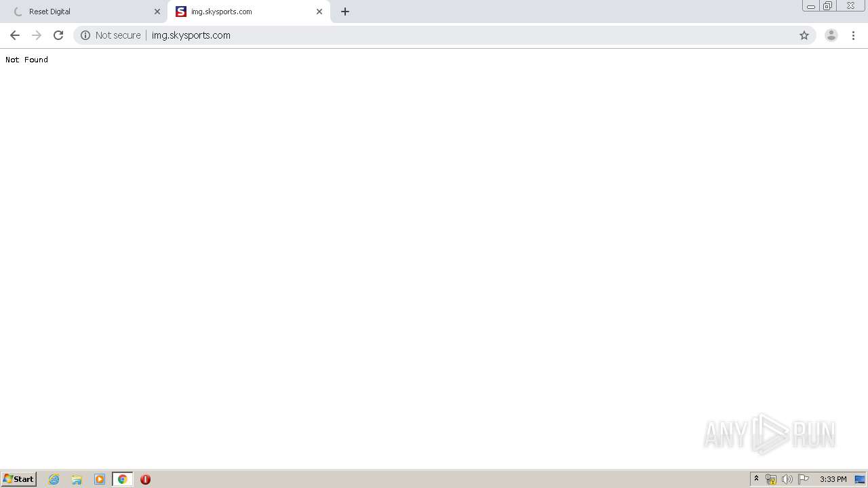Minimize the Chrome window
The image size is (868, 488).
(x=811, y=6)
